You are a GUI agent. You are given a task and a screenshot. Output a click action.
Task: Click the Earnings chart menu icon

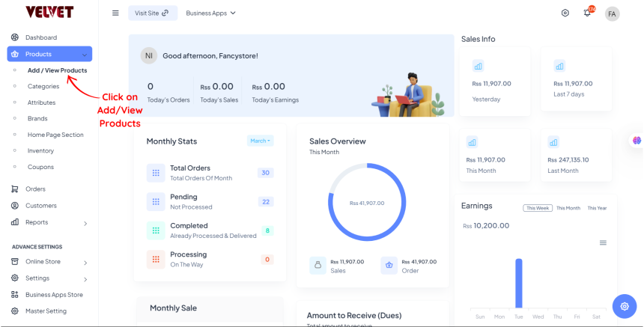point(603,242)
